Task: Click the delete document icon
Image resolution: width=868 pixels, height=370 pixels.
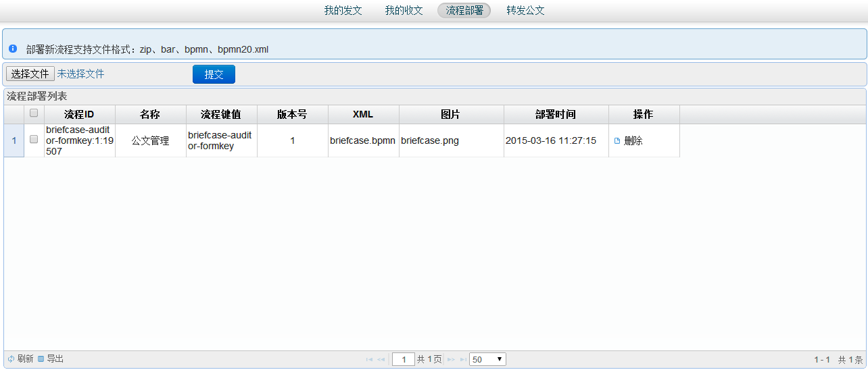Action: pos(617,141)
